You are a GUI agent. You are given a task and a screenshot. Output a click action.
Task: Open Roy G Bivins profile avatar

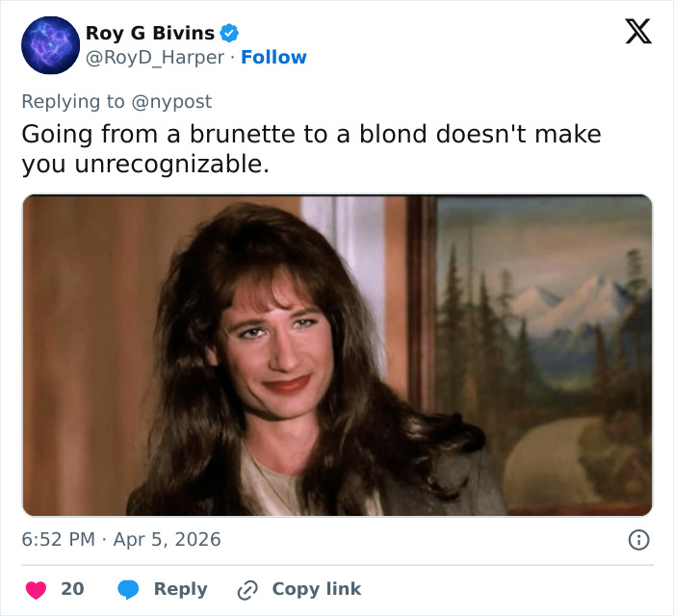[49, 45]
